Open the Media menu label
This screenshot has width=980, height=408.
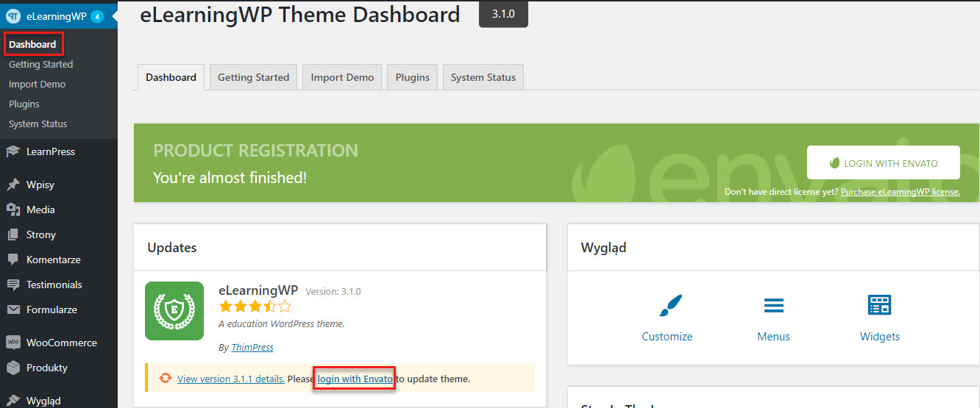pyautogui.click(x=40, y=210)
